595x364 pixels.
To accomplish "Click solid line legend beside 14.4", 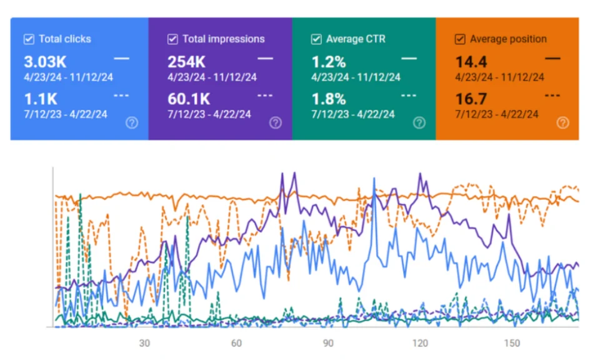I will click(552, 59).
